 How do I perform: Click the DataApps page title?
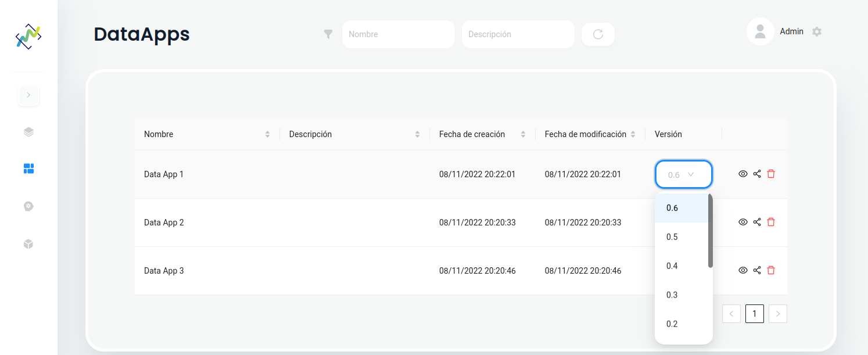142,34
